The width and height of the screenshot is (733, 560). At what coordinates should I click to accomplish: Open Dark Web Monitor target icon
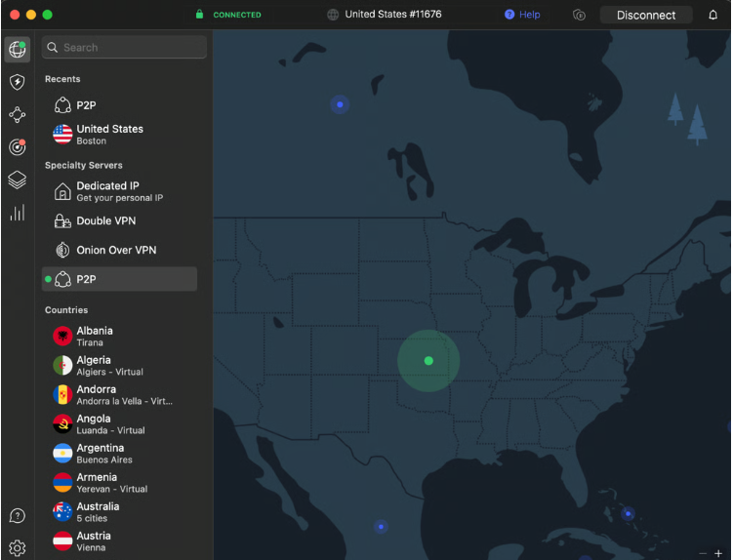[18, 146]
